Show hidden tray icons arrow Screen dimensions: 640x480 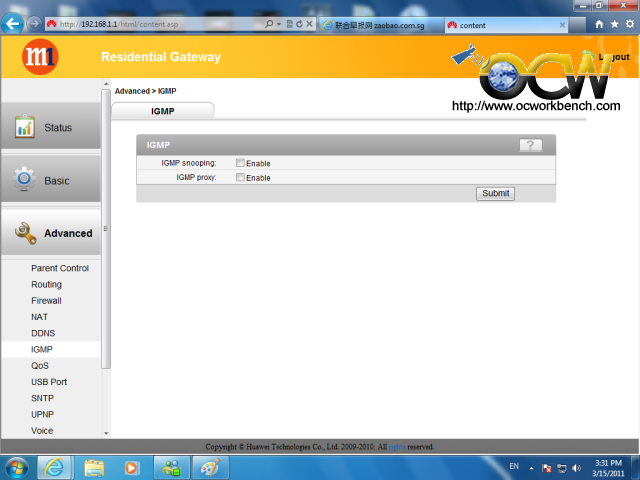point(531,468)
